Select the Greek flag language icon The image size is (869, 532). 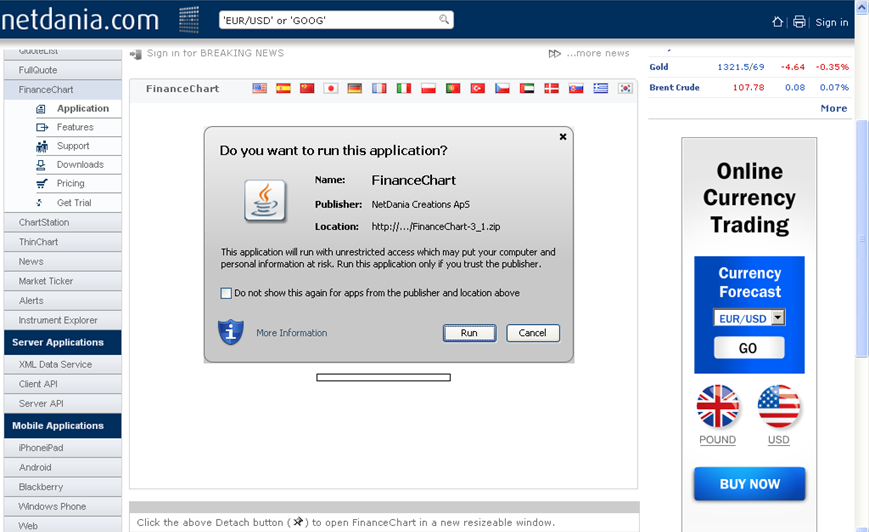[601, 88]
